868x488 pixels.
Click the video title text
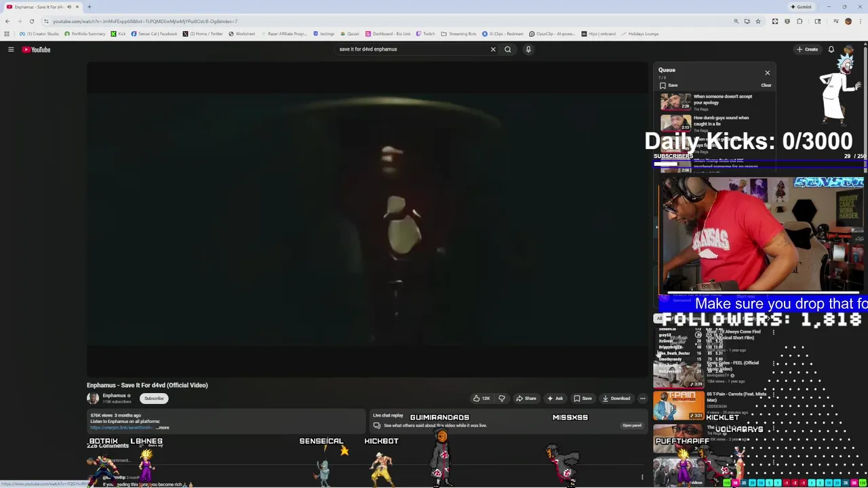pos(147,385)
